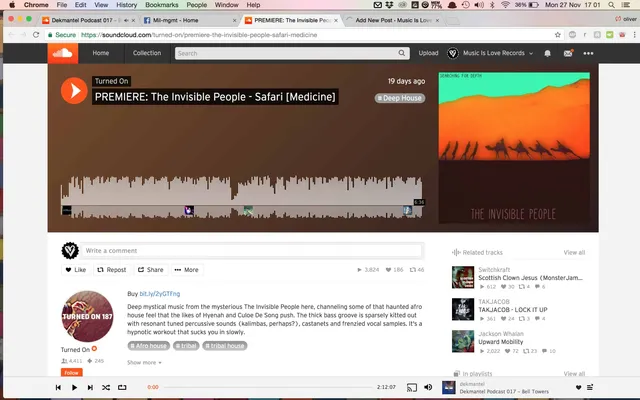Repost the Safari track
This screenshot has width=640, height=400.
point(111,270)
